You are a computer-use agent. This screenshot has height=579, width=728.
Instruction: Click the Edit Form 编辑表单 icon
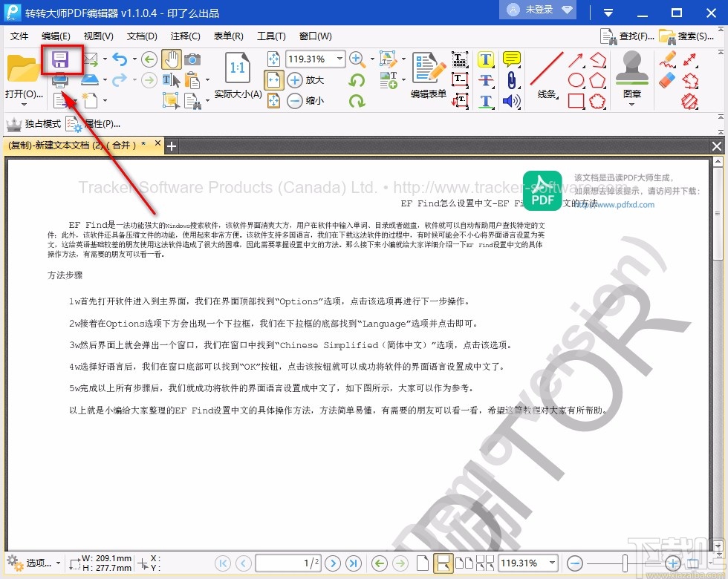pos(428,76)
